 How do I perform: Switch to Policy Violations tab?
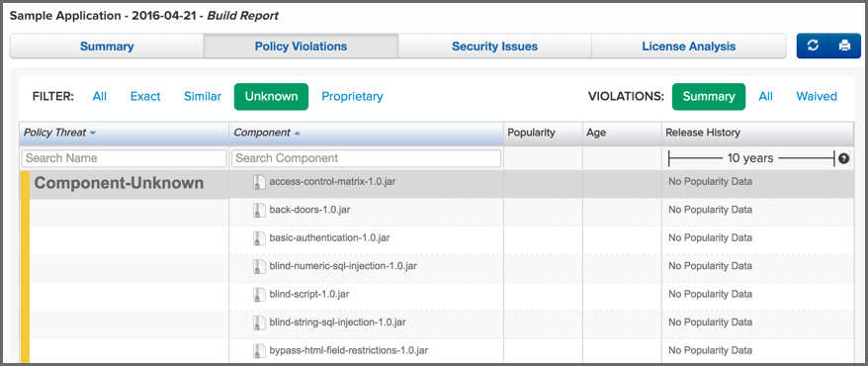point(301,46)
